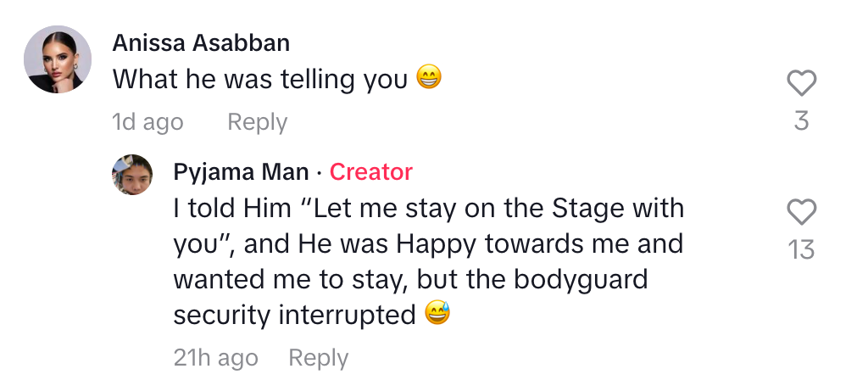
Task: Visit the Pyjama Man username
Action: pyautogui.click(x=241, y=172)
